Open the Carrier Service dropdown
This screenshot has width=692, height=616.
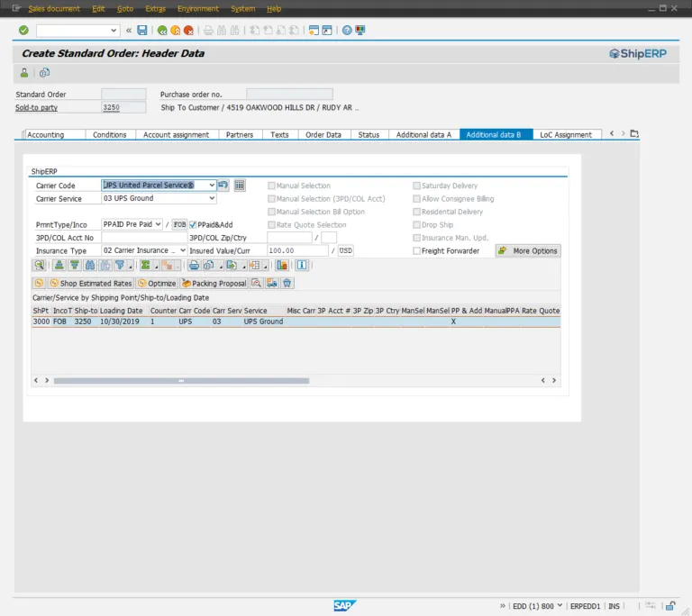click(212, 198)
